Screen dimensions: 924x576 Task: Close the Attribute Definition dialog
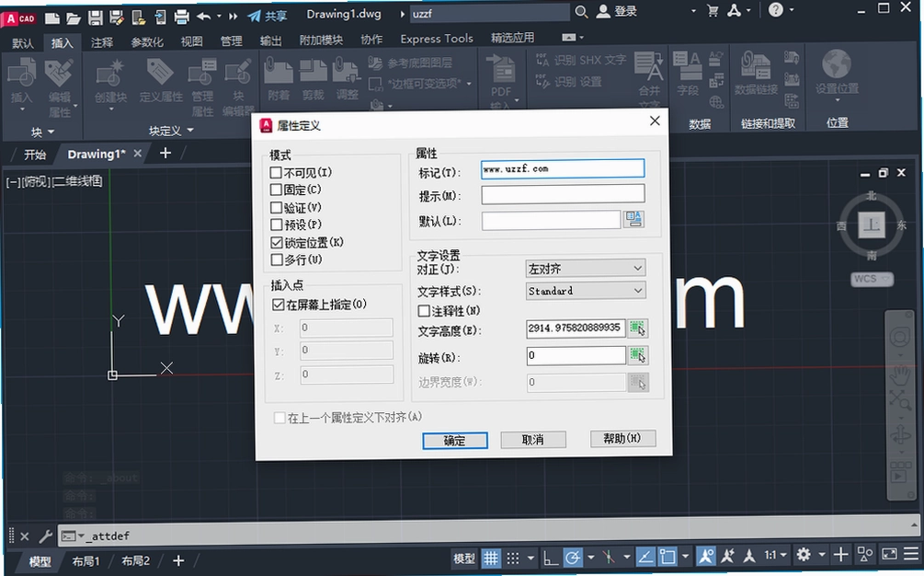point(654,121)
